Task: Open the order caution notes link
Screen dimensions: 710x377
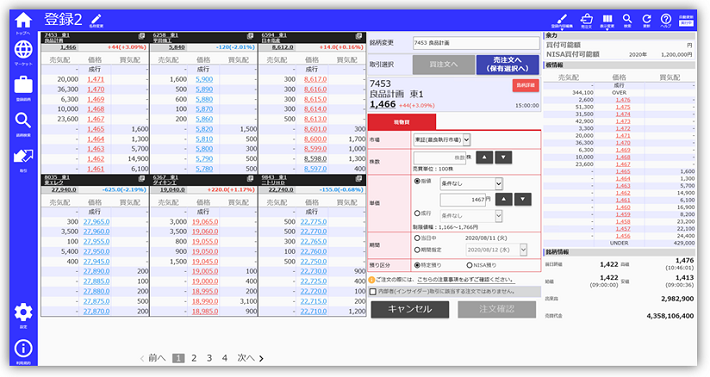Action: 465,280
